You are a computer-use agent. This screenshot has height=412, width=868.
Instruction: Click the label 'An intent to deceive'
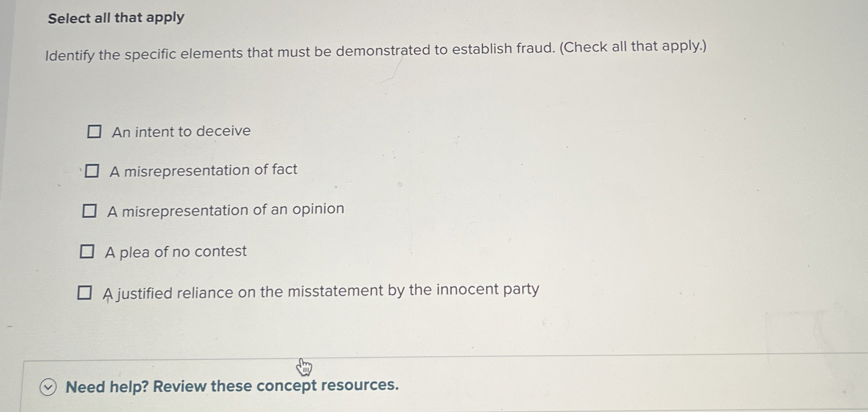pyautogui.click(x=181, y=131)
